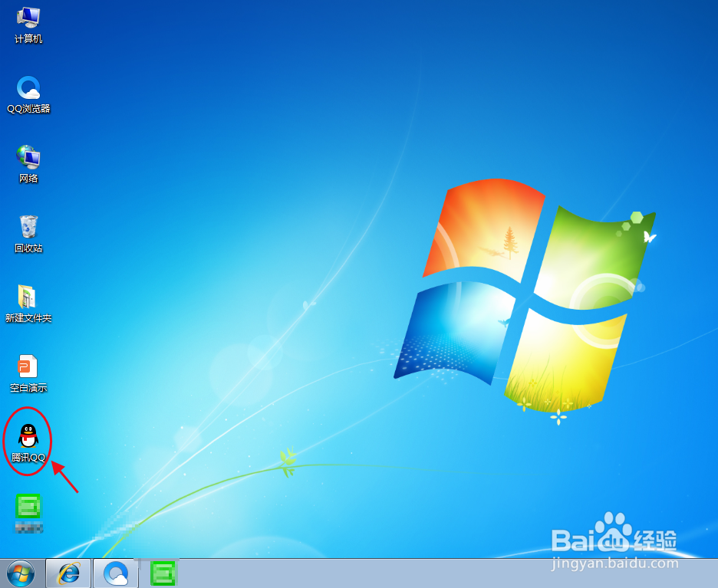Select the 计算机 desktop icon
Screen dimensions: 718x588
pos(28,25)
